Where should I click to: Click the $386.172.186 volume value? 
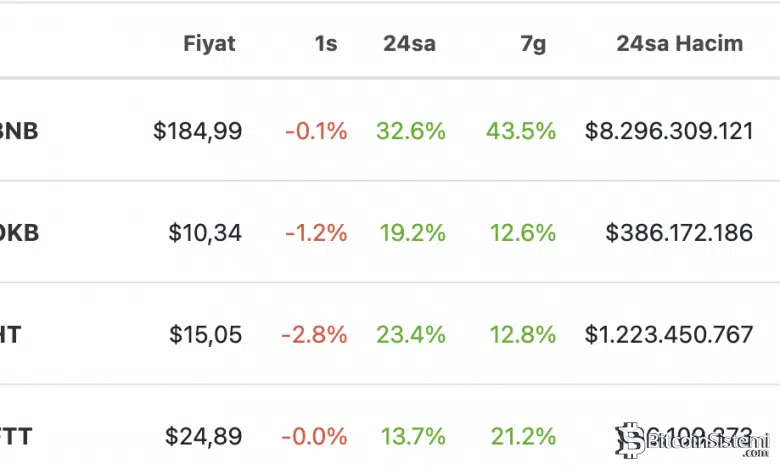[679, 233]
